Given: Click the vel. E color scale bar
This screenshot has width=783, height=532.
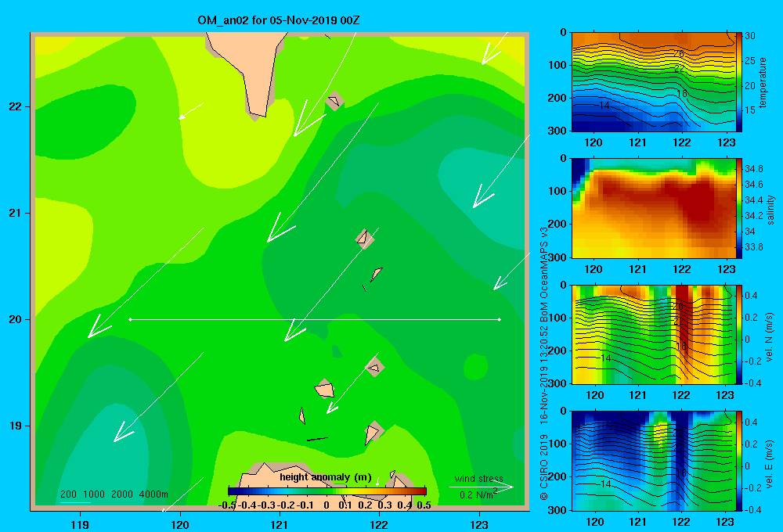Looking at the screenshot, I should [739, 461].
